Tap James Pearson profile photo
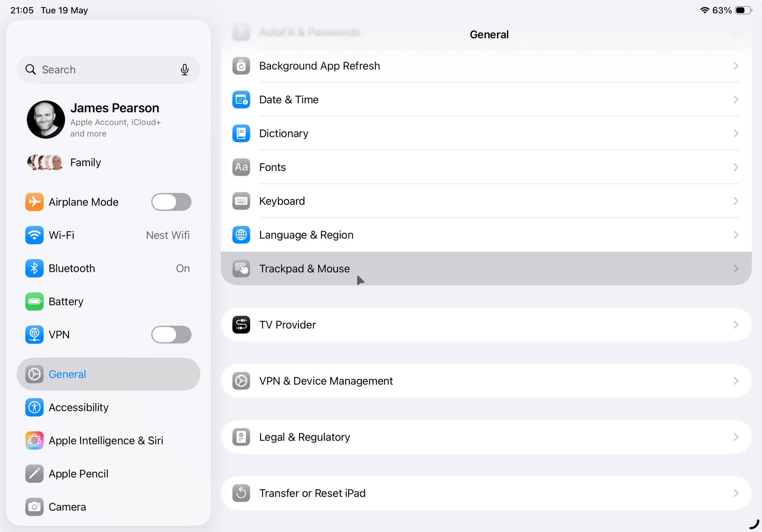The height and width of the screenshot is (532, 762). pos(46,120)
